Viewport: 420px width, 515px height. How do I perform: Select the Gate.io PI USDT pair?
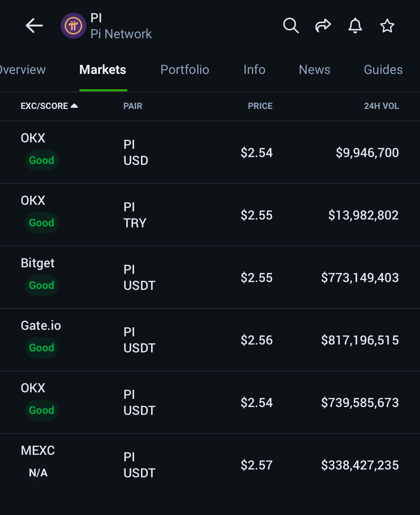pyautogui.click(x=139, y=340)
